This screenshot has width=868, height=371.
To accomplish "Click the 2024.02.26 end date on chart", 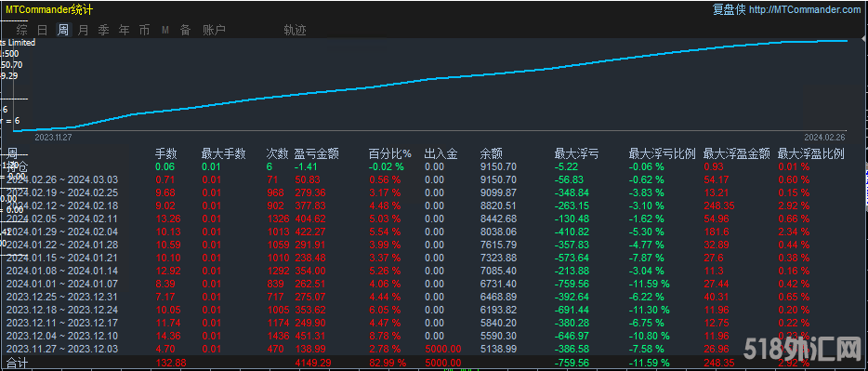I will click(824, 136).
